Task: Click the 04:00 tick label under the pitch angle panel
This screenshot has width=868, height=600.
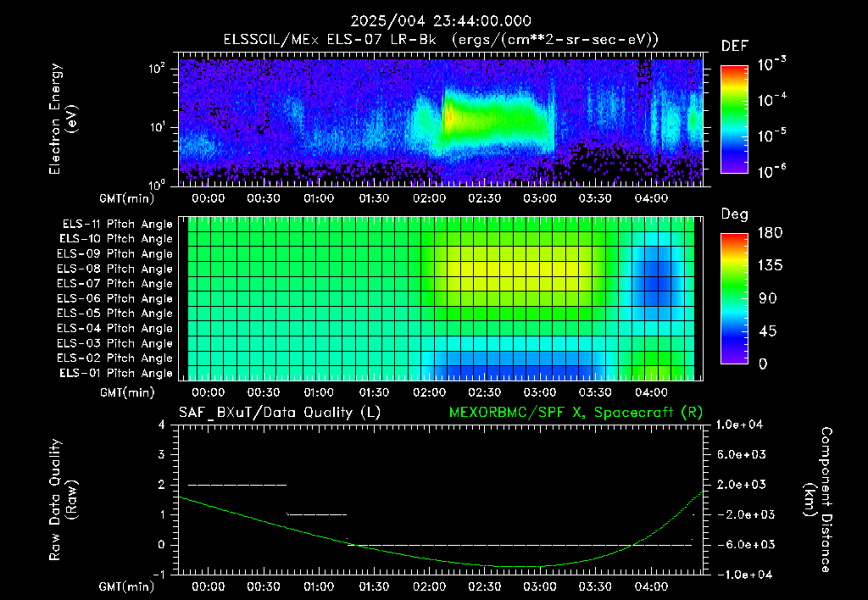Action: pyautogui.click(x=651, y=393)
